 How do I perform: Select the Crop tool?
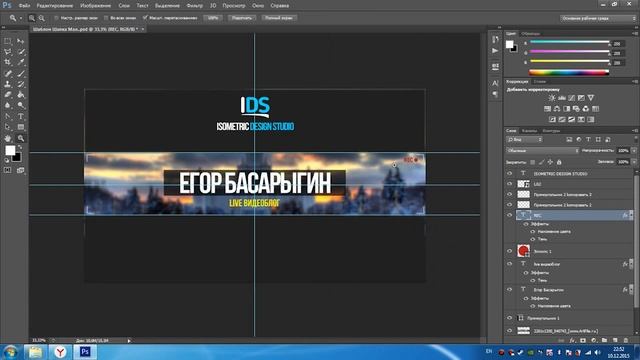8,62
